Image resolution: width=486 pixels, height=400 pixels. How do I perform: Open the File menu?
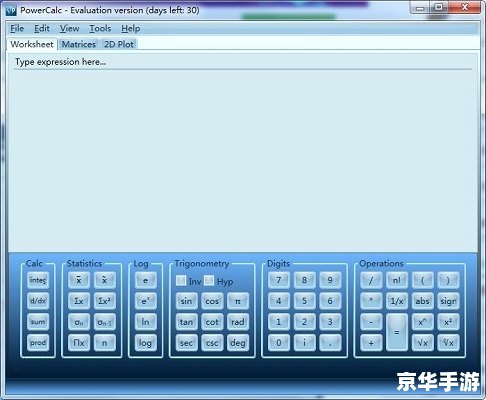point(17,29)
